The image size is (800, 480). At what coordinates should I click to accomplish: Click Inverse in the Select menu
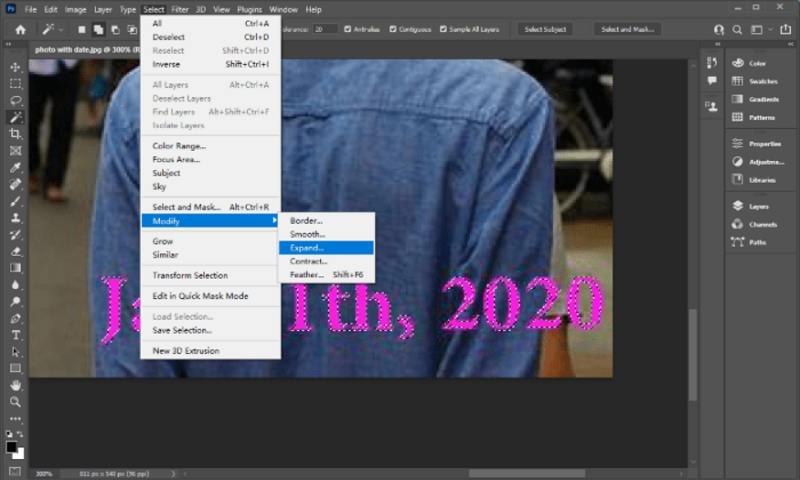[x=210, y=64]
